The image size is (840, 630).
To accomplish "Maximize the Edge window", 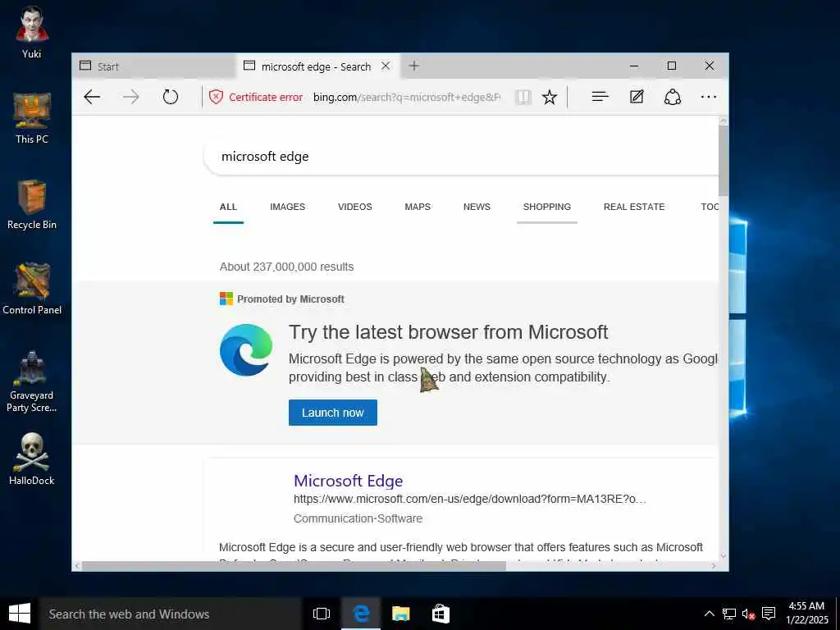I will (671, 66).
